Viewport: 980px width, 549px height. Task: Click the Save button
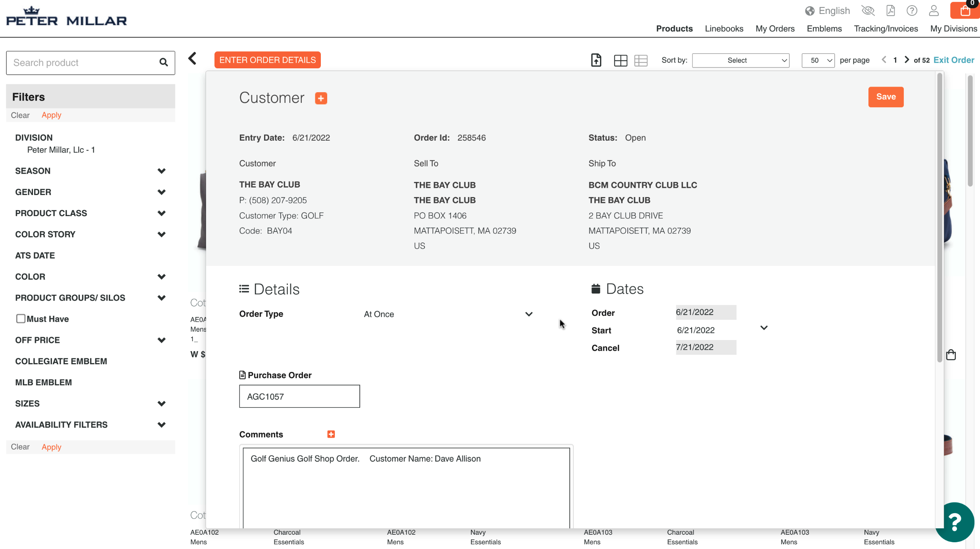(886, 97)
